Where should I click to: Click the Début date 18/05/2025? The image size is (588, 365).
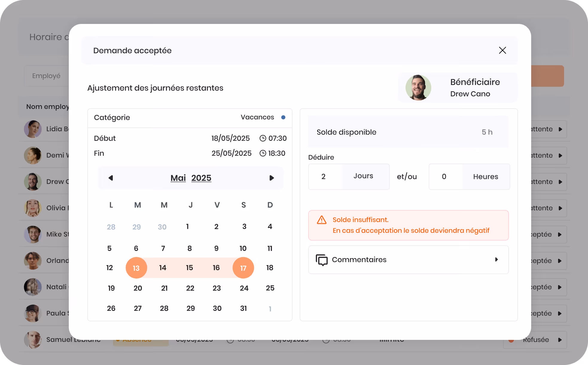point(231,138)
